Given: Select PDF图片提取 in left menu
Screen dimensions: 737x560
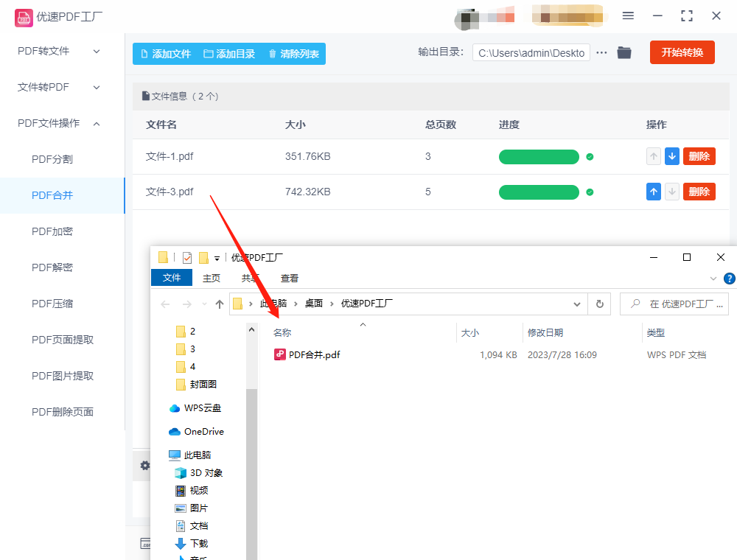Looking at the screenshot, I should [x=63, y=376].
